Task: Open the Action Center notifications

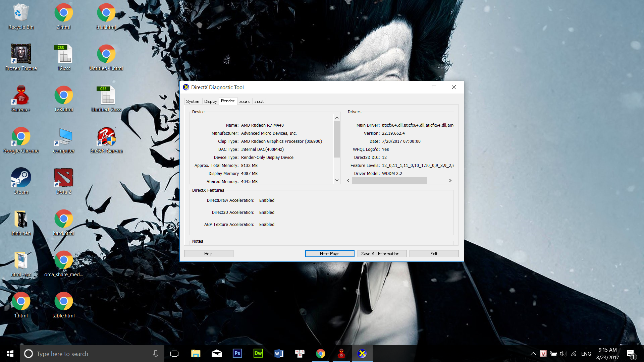Action: (x=631, y=354)
